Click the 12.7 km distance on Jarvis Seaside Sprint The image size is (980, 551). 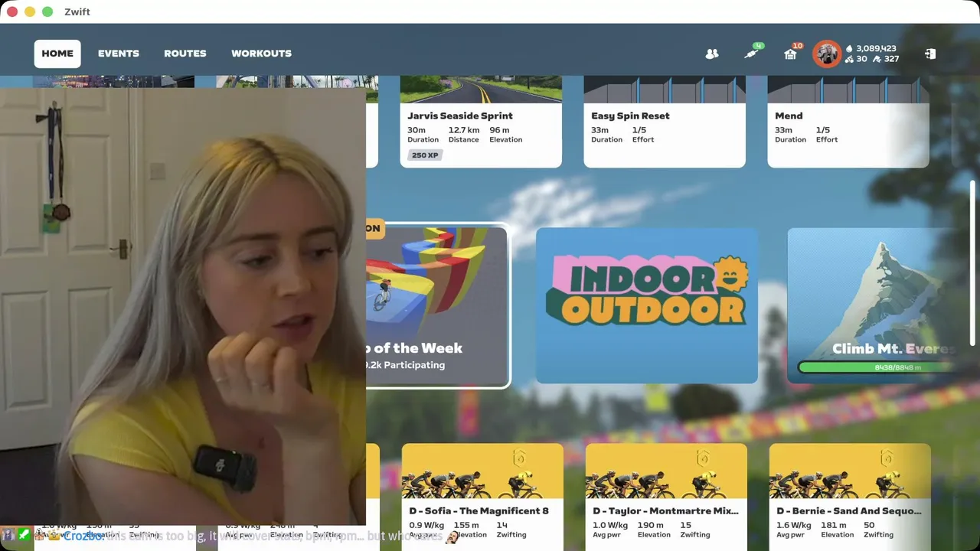(x=464, y=130)
